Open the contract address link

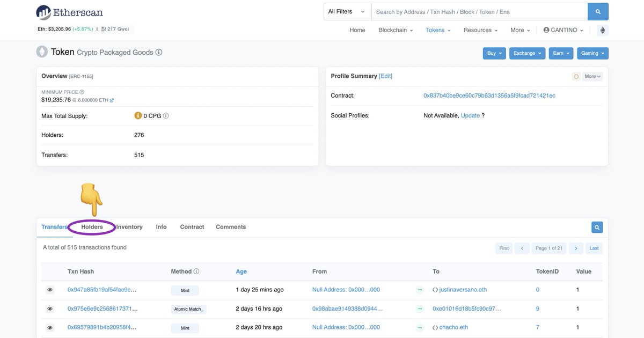pos(489,95)
